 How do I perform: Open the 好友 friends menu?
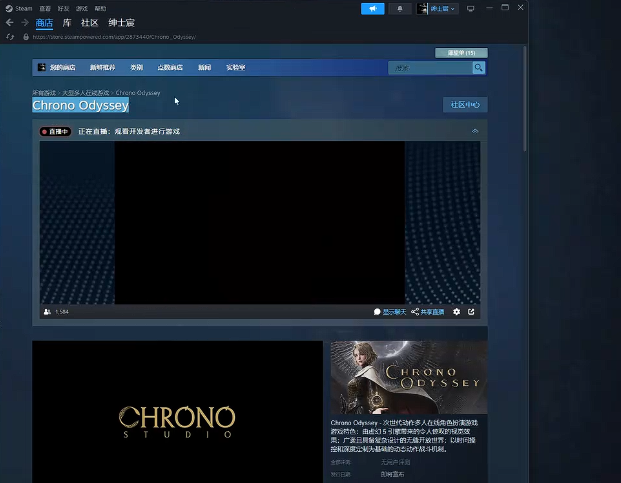point(63,8)
